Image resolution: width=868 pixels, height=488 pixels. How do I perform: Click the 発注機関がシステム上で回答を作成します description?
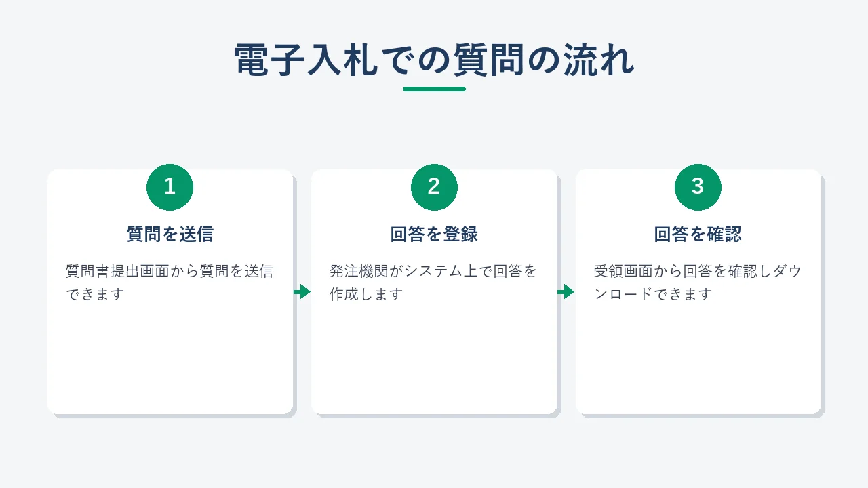(x=433, y=283)
